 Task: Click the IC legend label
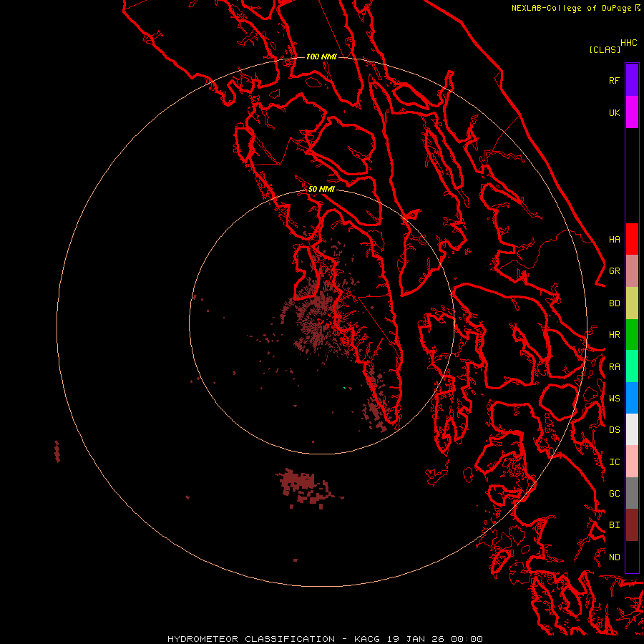(614, 462)
